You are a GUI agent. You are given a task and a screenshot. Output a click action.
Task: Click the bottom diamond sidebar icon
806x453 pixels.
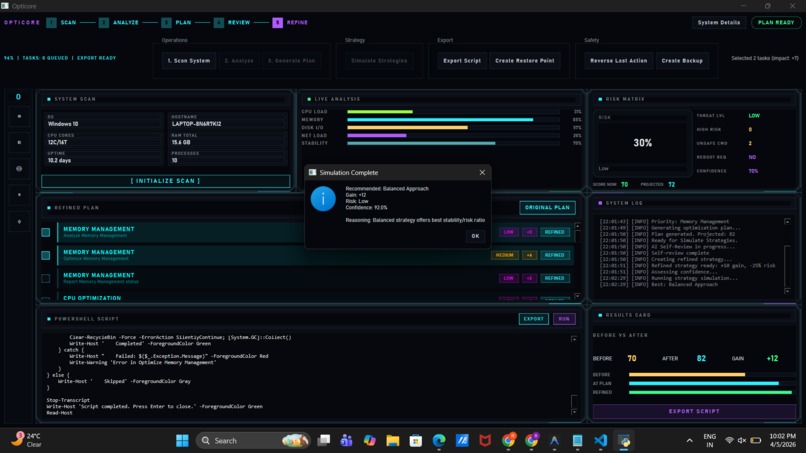(19, 222)
